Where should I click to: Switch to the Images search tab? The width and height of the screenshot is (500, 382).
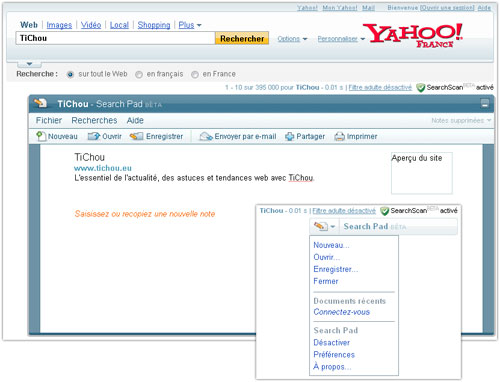click(59, 25)
